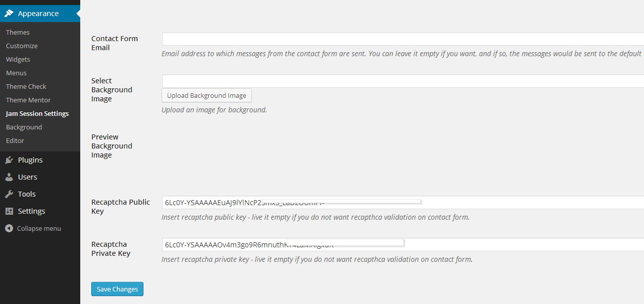Click the Save Changes button

(117, 289)
